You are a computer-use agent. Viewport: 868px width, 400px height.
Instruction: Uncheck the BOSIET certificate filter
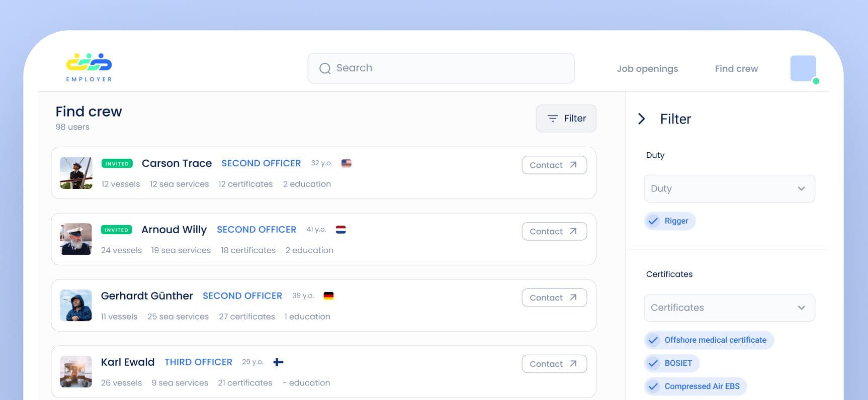click(x=653, y=363)
